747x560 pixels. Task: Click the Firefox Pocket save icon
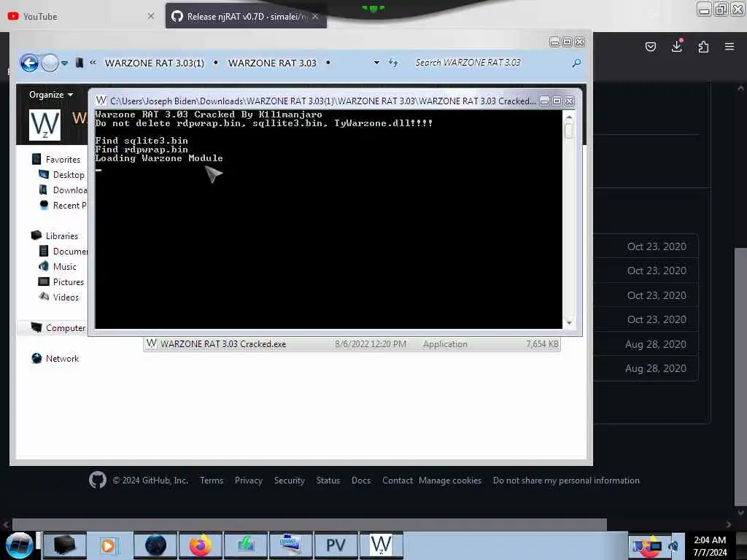click(x=650, y=46)
